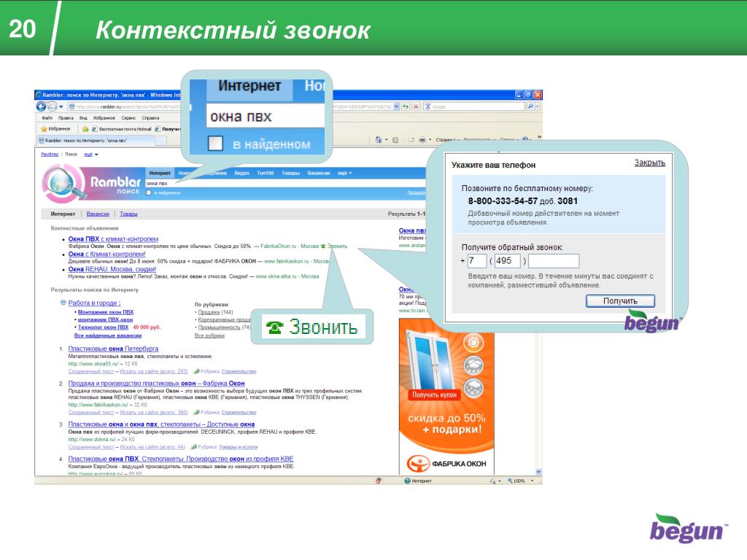Open the Избранное favorites star button
This screenshot has height=560, width=747.
[x=55, y=129]
